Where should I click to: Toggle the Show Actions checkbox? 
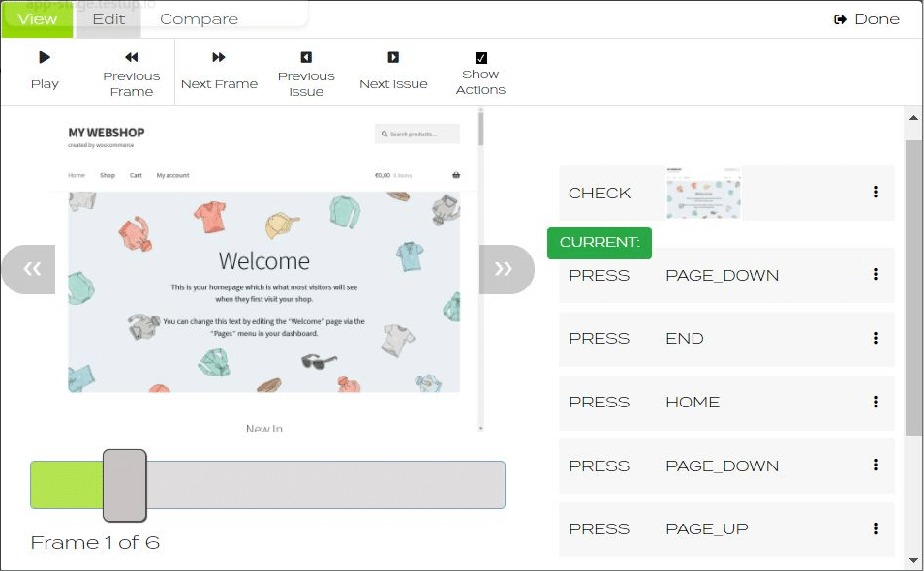click(x=480, y=58)
